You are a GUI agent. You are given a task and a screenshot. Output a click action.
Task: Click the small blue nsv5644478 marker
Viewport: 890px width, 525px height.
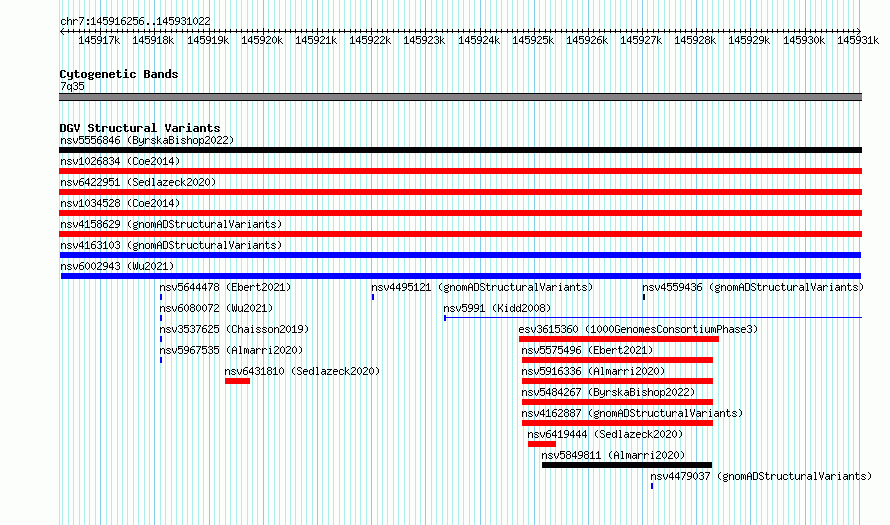click(161, 297)
